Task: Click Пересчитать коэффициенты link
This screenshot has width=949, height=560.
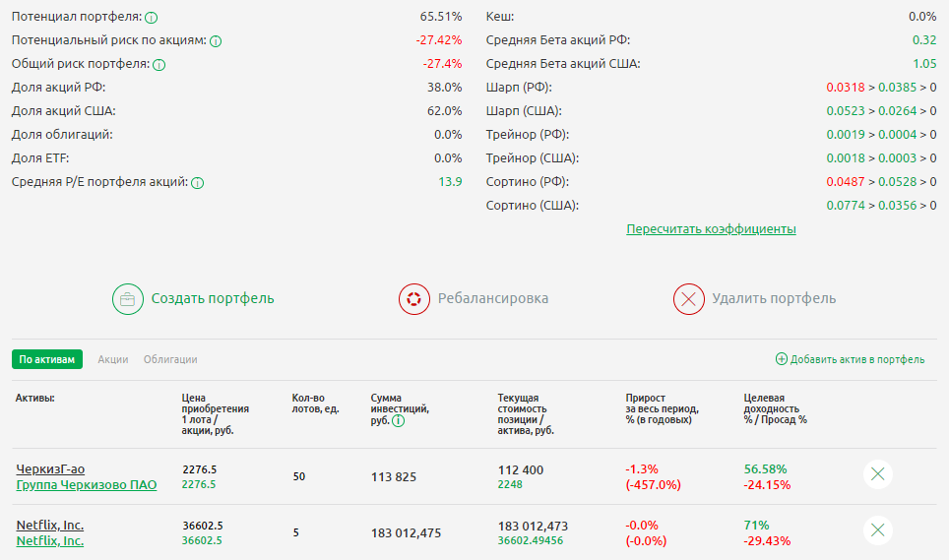Action: pos(711,229)
